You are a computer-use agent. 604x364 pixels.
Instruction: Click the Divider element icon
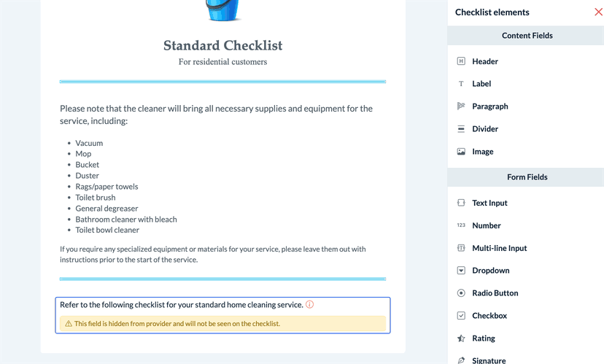coord(461,128)
